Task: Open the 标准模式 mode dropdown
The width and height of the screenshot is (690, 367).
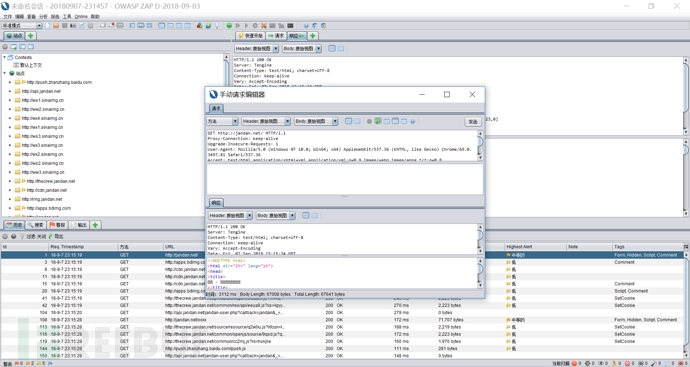Action: click(x=22, y=26)
